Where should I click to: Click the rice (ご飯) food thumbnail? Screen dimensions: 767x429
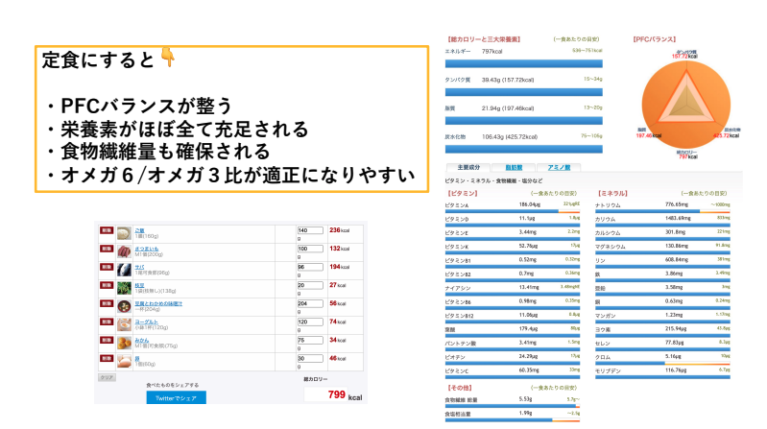[x=123, y=231]
